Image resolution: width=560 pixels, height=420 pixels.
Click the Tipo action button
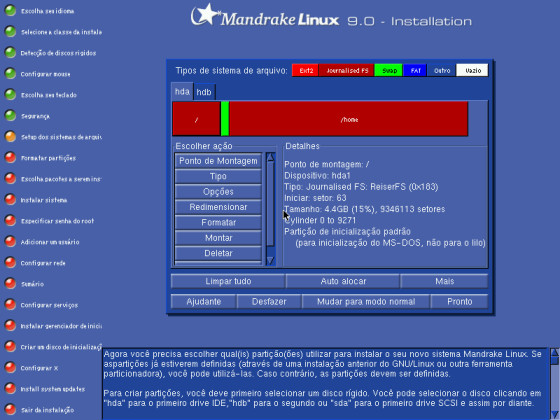point(218,176)
